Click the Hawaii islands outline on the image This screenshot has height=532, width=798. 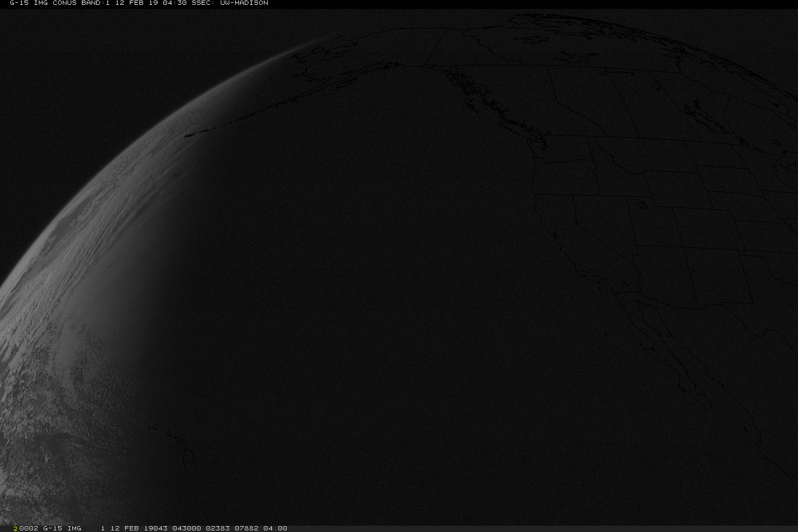(x=172, y=445)
